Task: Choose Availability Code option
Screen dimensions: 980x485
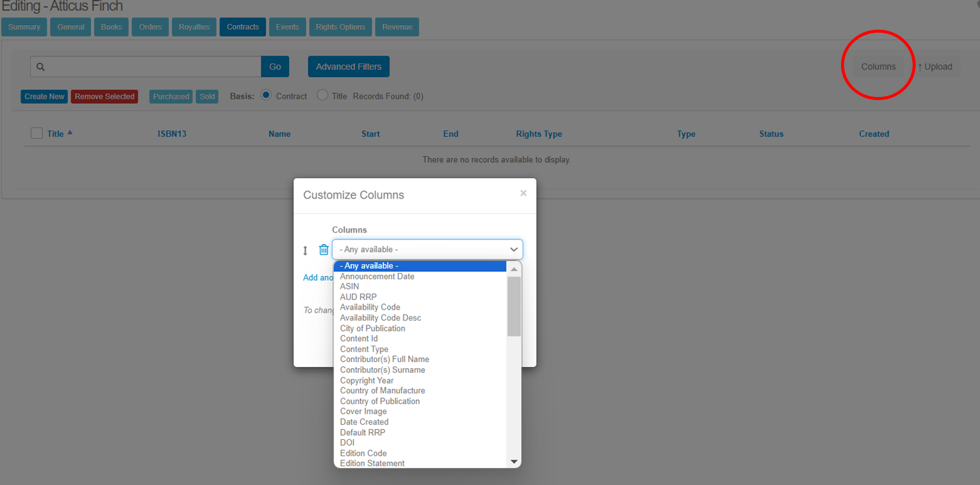Action: pos(420,307)
